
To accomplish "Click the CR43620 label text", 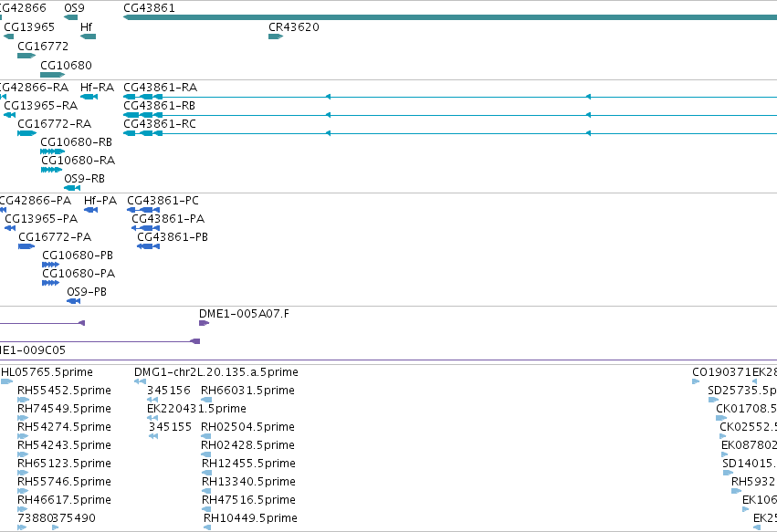I will click(294, 26).
